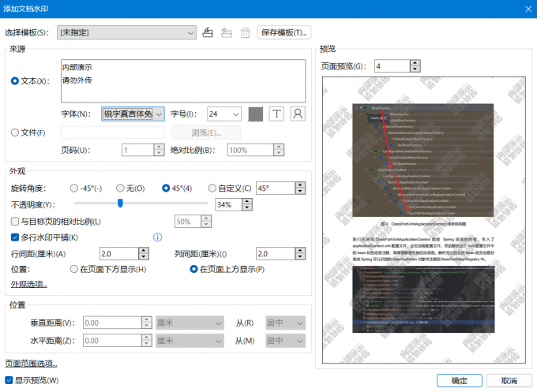Click the row spacing value field
The image size is (537, 392).
click(118, 254)
